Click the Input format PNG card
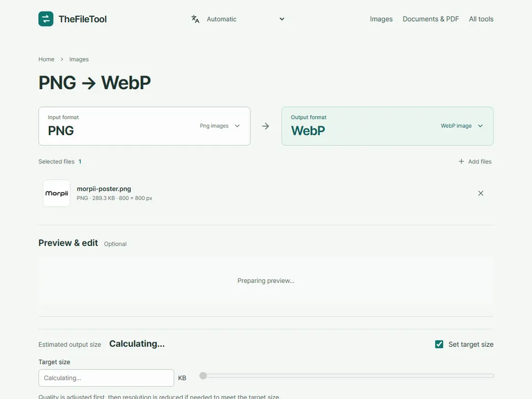 [144, 126]
